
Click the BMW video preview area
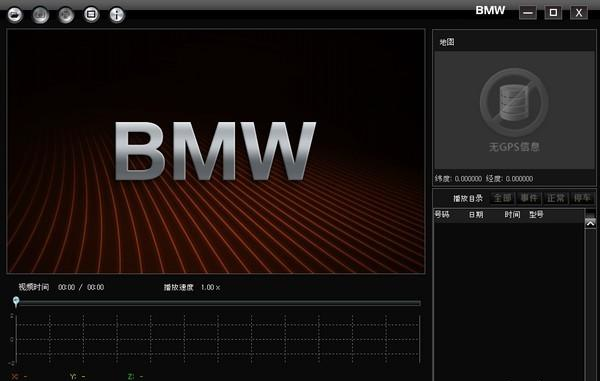click(x=216, y=151)
